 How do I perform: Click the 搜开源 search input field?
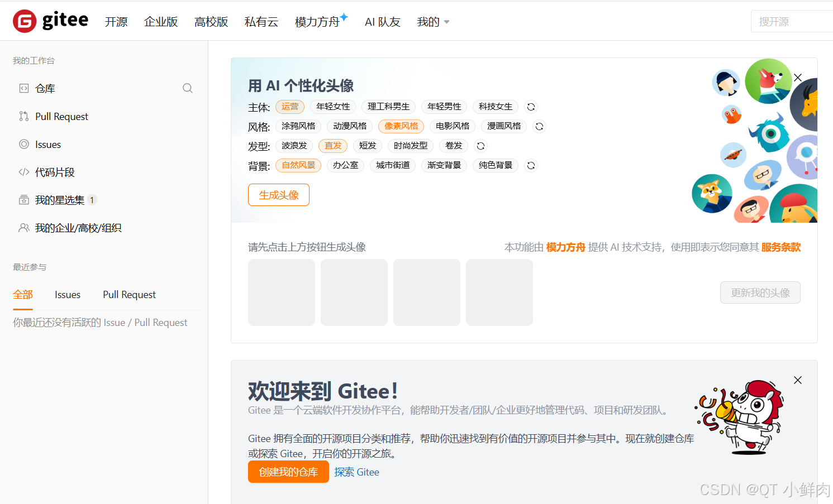(793, 21)
